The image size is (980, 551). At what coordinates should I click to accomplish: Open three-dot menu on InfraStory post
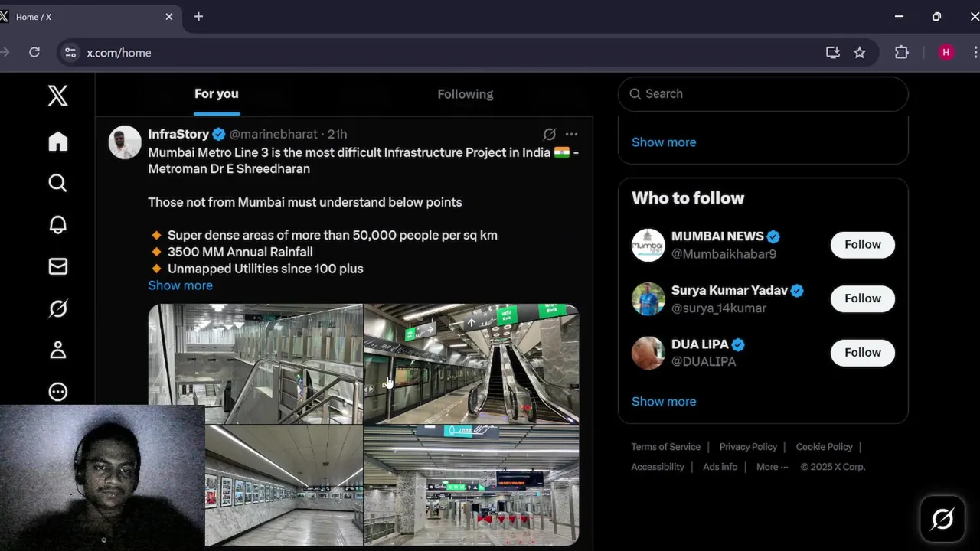pos(571,134)
